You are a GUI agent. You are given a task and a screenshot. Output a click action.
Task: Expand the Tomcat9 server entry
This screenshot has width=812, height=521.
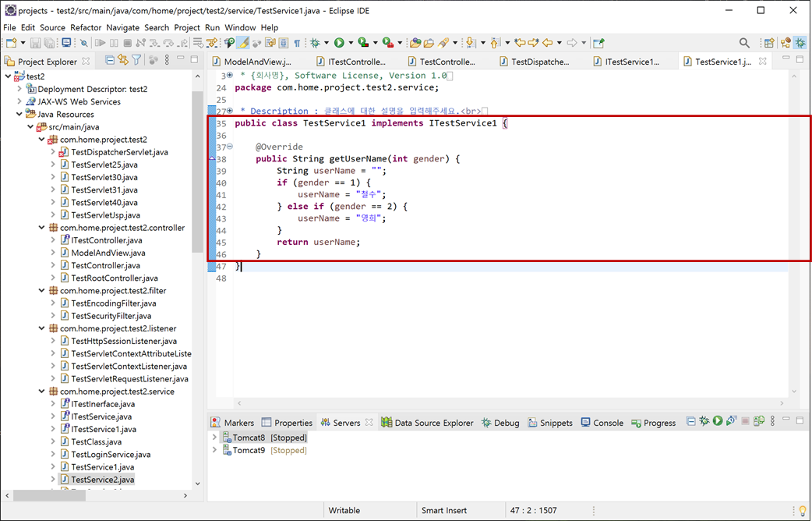[x=214, y=450]
